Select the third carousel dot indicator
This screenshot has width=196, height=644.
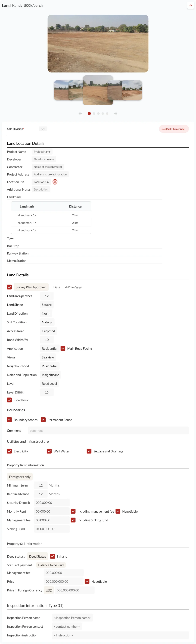point(99,114)
